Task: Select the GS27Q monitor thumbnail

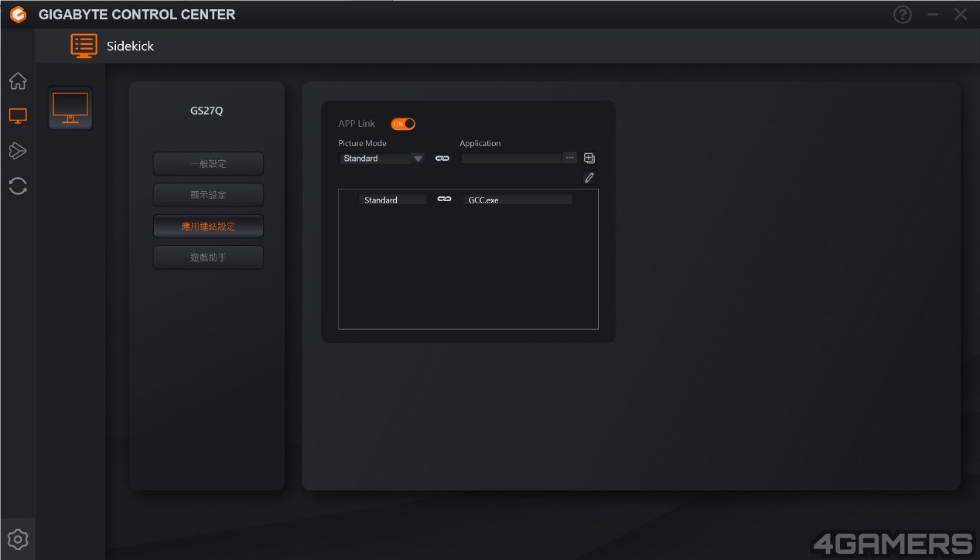Action: pos(70,108)
